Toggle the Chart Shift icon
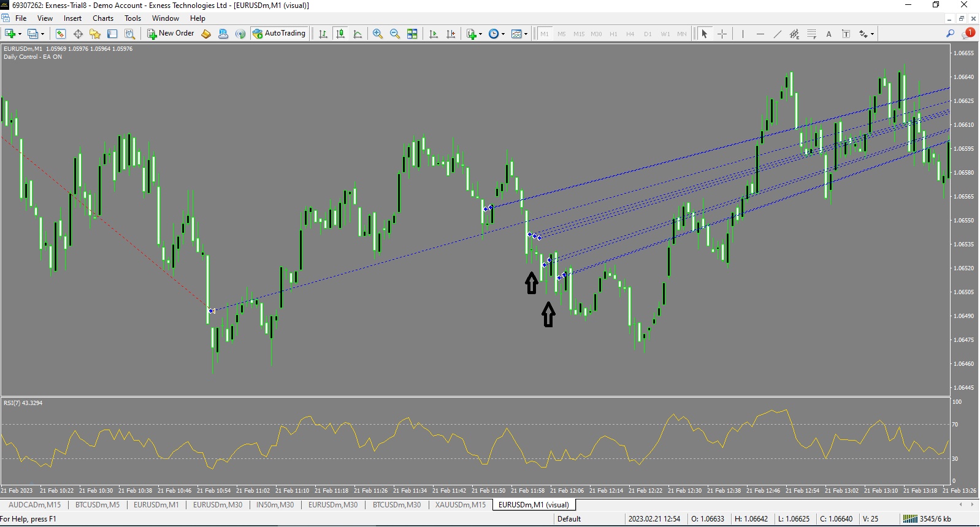The width and height of the screenshot is (980, 527). (x=451, y=34)
